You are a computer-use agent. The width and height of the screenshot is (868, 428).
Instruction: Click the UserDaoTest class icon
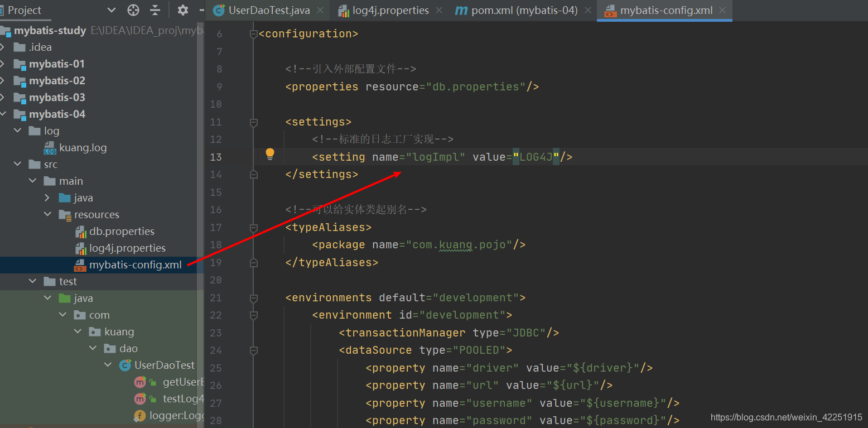126,366
